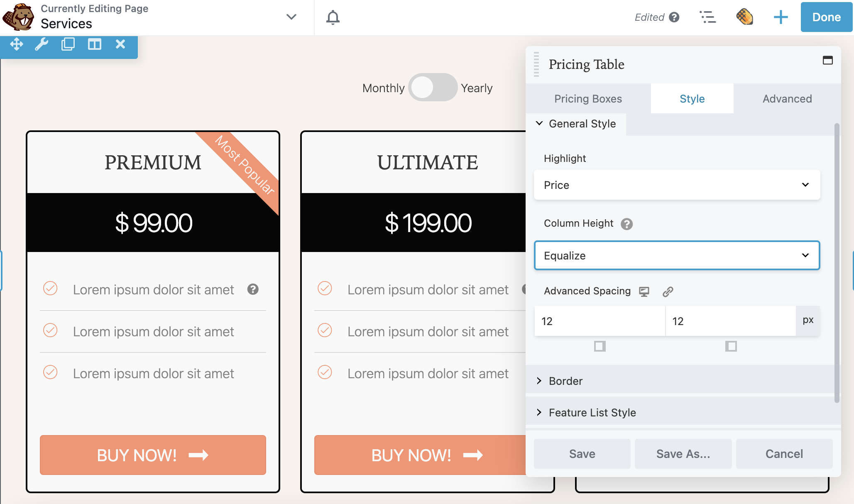Expand the Border section
The height and width of the screenshot is (504, 854).
[565, 381]
